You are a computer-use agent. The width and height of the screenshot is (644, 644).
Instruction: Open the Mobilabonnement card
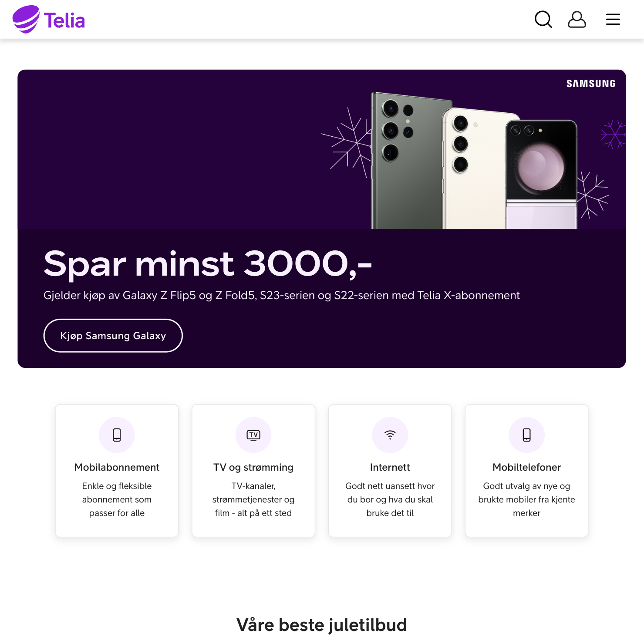pyautogui.click(x=117, y=470)
